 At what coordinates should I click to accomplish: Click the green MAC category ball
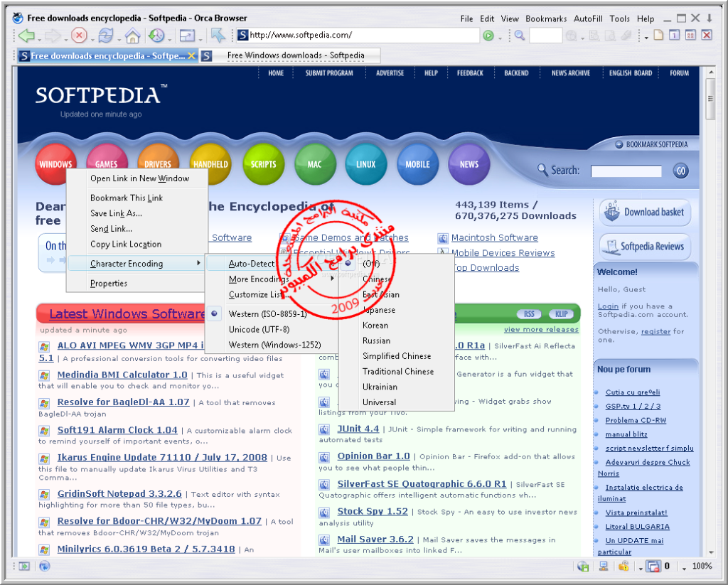[x=315, y=164]
